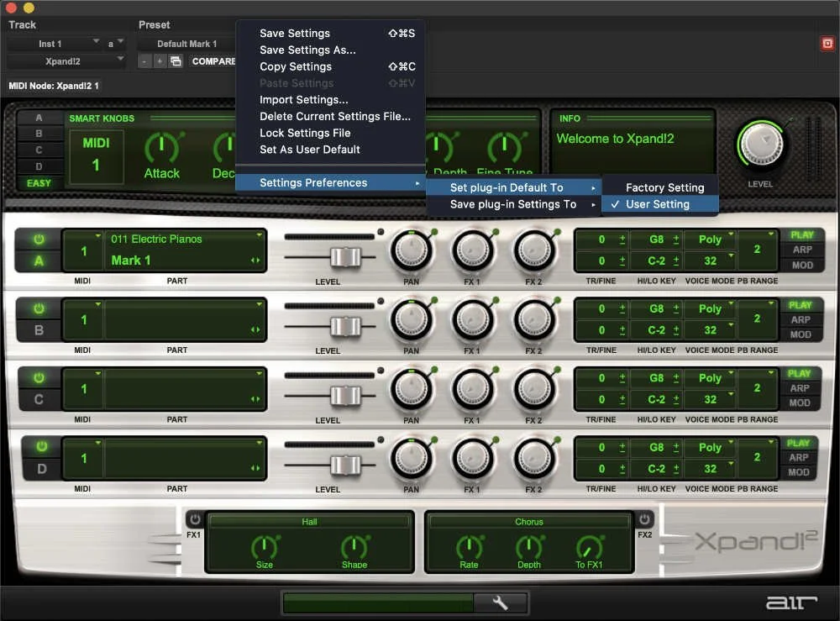Click the Hall Size knob in FX1
Screen dimensions: 840x621
click(264, 546)
